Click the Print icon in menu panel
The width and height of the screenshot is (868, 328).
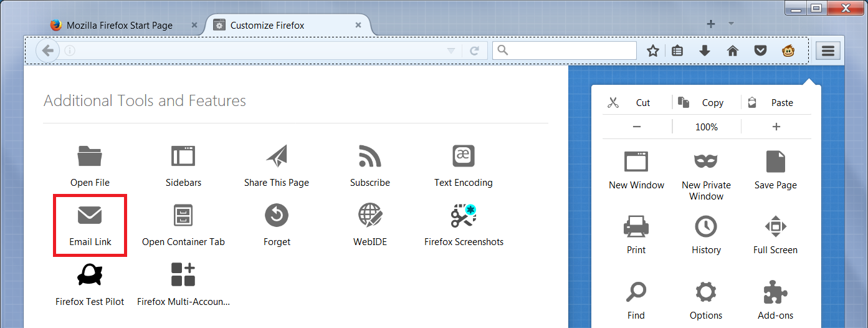click(x=636, y=226)
